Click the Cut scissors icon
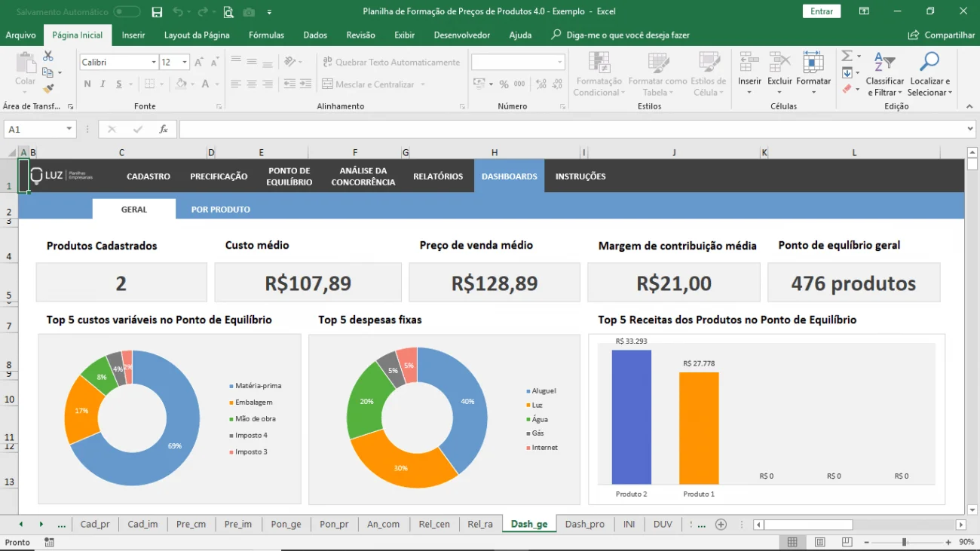Image resolution: width=980 pixels, height=551 pixels. [x=48, y=57]
